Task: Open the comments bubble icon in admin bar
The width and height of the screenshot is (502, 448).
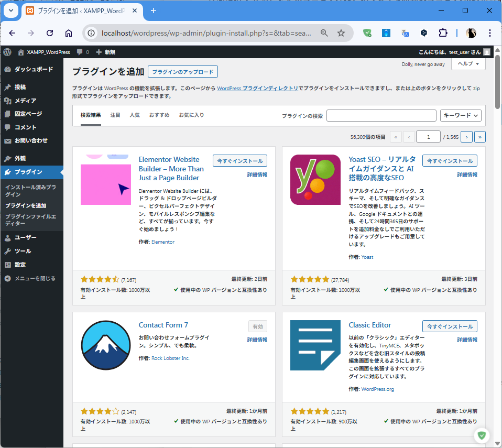Action: (x=80, y=52)
